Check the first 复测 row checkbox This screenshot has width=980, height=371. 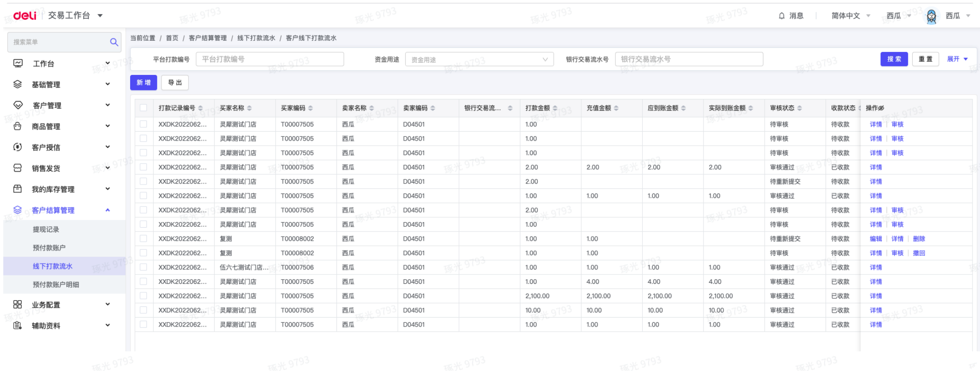143,239
